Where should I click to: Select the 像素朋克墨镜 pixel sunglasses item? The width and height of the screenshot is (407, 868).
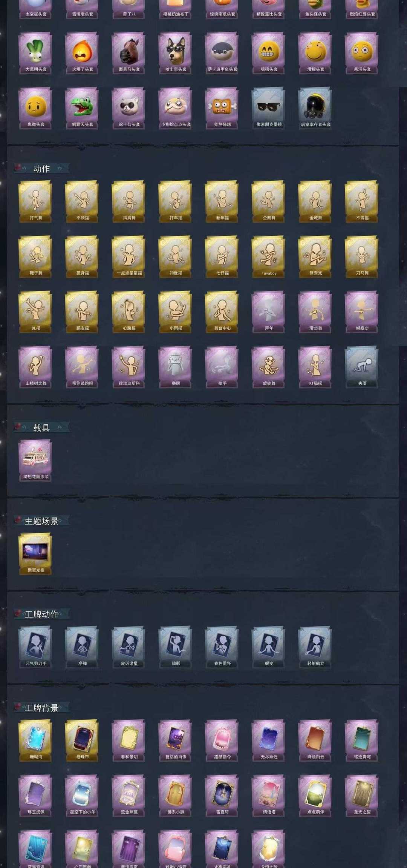coord(269,108)
